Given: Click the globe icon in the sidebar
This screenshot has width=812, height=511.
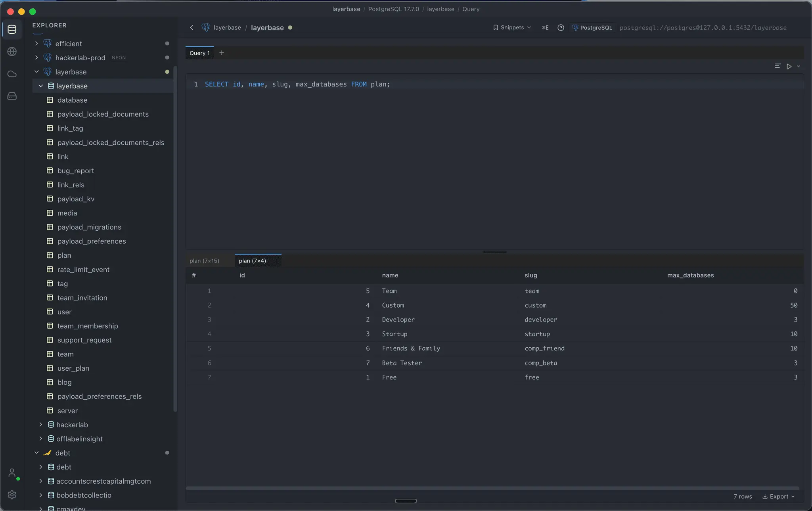Looking at the screenshot, I should tap(12, 52).
